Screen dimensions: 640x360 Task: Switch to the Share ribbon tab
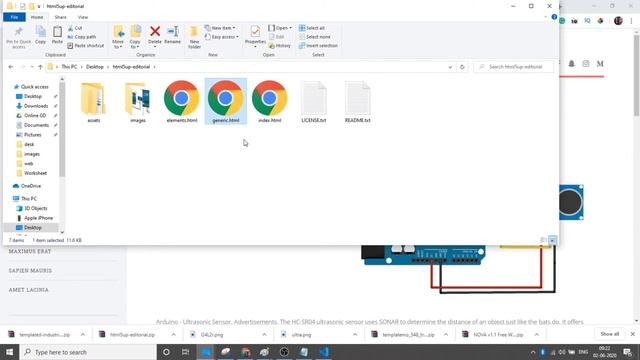60,17
